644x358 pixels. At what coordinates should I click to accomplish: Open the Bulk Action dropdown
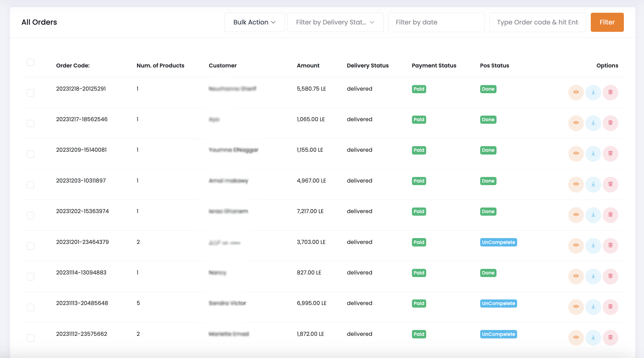pyautogui.click(x=254, y=22)
